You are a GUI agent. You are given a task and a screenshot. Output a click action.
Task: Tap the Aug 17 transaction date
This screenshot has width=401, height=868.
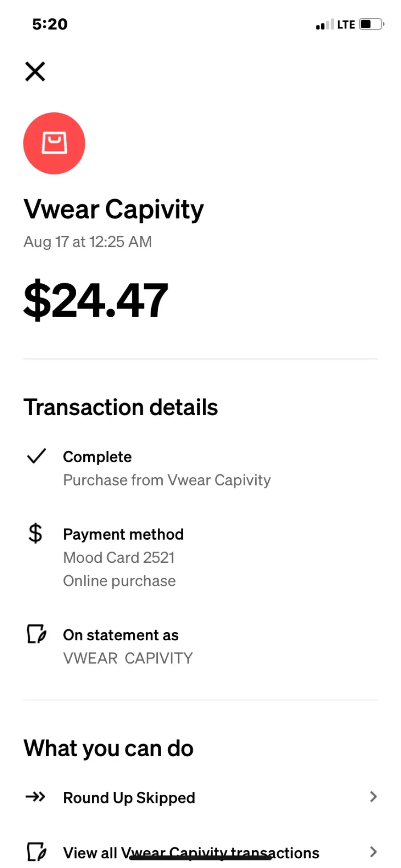(x=88, y=242)
